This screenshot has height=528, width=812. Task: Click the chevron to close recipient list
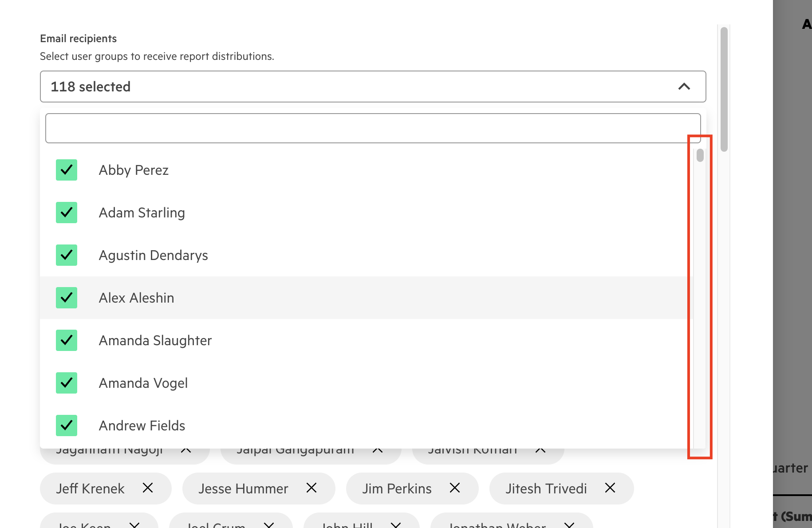pos(685,87)
